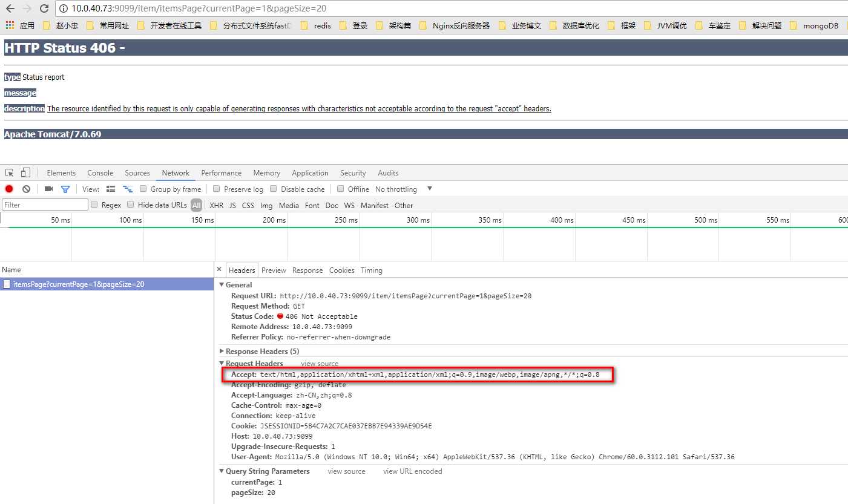Open the mongoDB bookmark folder
Viewport: 848px width, 504px height.
(x=814, y=25)
